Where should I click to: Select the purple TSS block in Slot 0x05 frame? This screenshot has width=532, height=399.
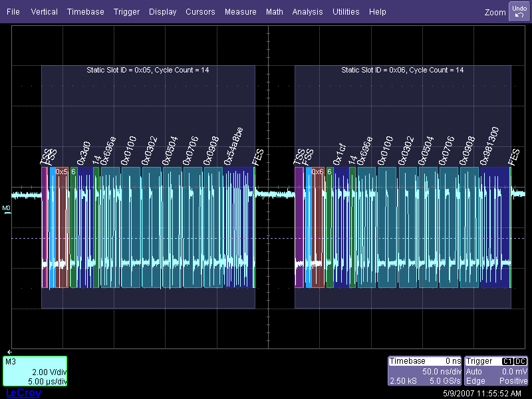tap(45, 227)
